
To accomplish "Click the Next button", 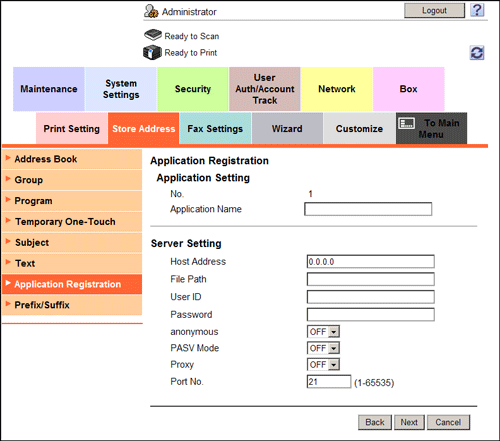I will point(409,422).
